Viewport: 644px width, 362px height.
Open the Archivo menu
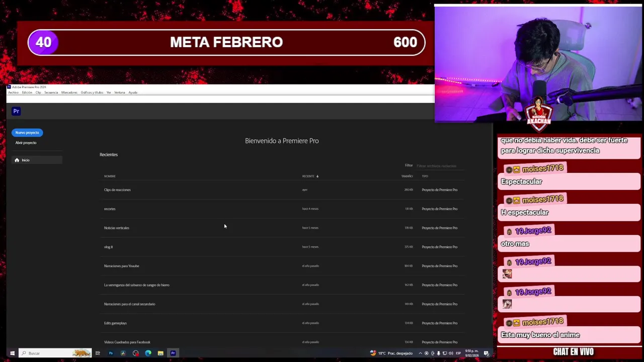coord(13,93)
